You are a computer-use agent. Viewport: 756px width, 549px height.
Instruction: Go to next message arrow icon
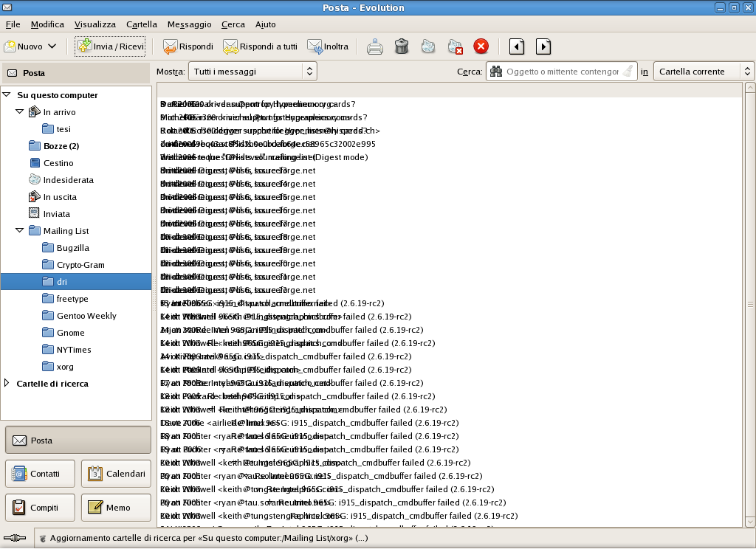click(543, 46)
